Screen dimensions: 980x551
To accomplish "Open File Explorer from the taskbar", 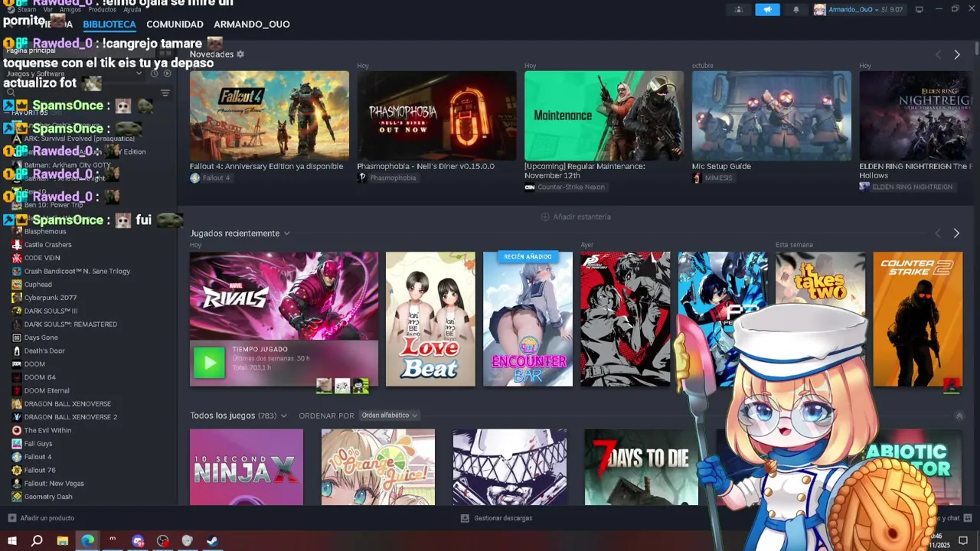I will pyautogui.click(x=63, y=540).
